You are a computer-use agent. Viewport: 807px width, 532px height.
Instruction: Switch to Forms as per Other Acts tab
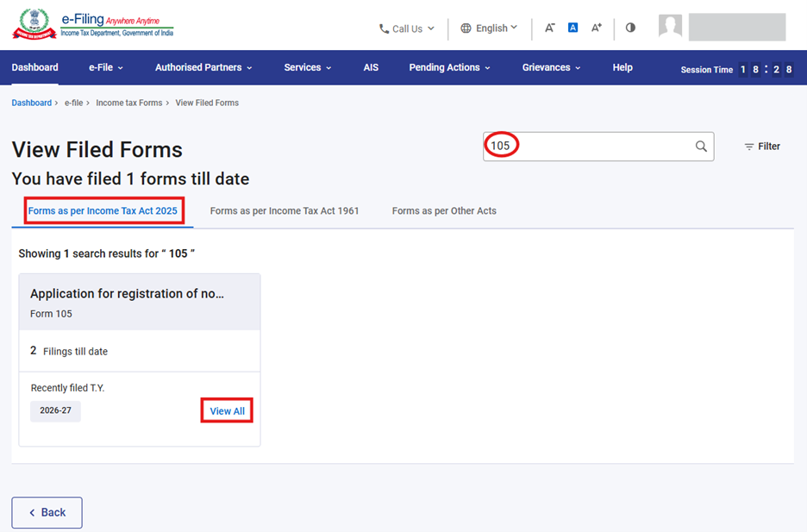444,210
